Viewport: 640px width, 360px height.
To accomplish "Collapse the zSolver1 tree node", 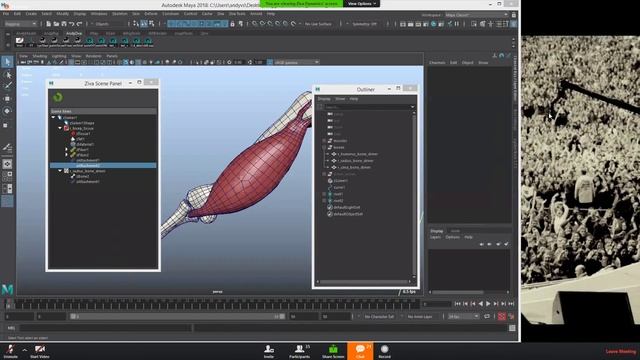I will pyautogui.click(x=53, y=118).
